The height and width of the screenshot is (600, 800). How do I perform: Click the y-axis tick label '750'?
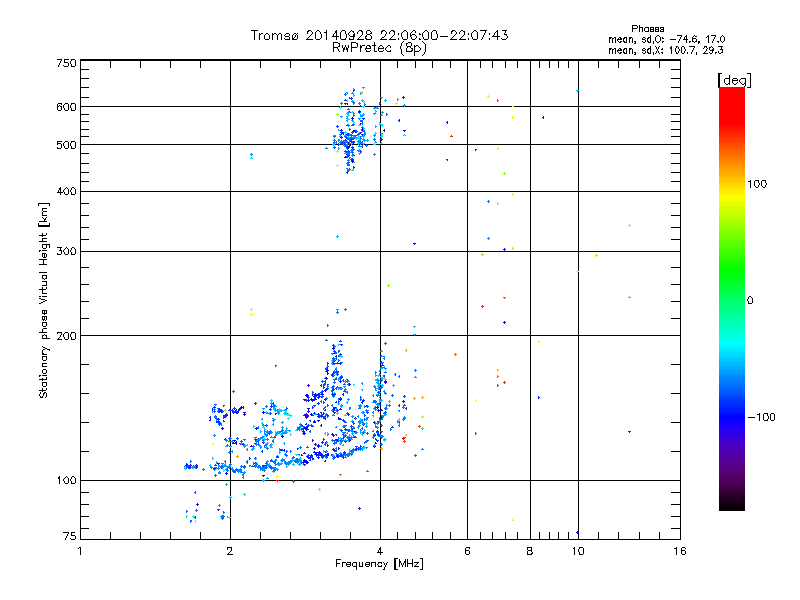pos(66,63)
